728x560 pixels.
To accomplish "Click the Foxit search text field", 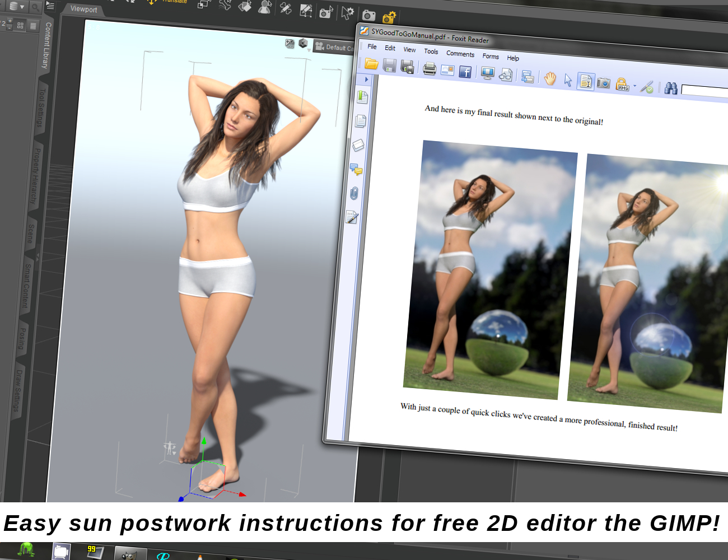I will tap(704, 92).
